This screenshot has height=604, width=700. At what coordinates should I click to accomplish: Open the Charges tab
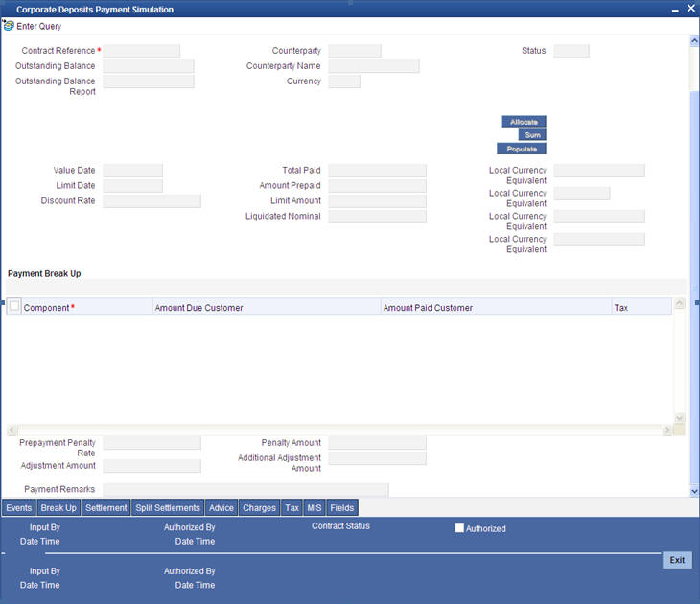(x=259, y=508)
